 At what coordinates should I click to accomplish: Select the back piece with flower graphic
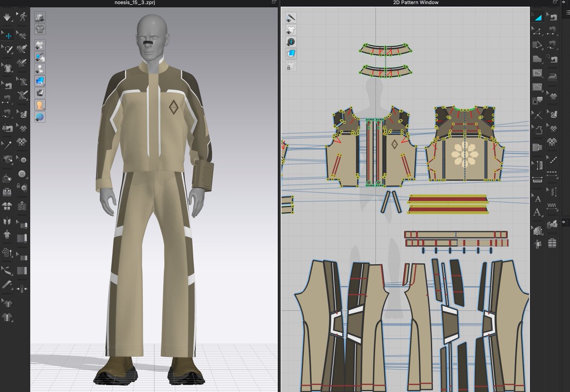click(465, 145)
